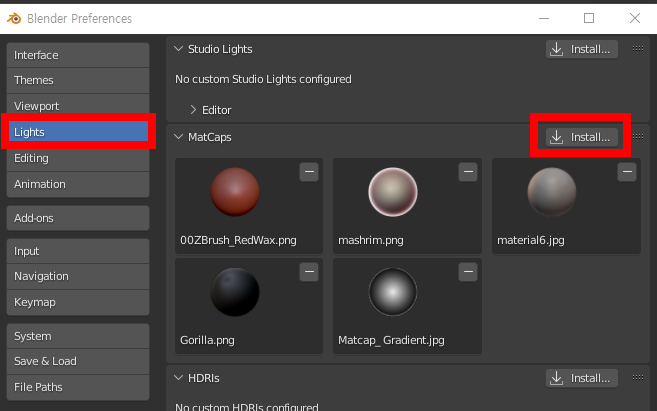Image resolution: width=657 pixels, height=411 pixels.
Task: Install a new MatCap
Action: coord(582,137)
